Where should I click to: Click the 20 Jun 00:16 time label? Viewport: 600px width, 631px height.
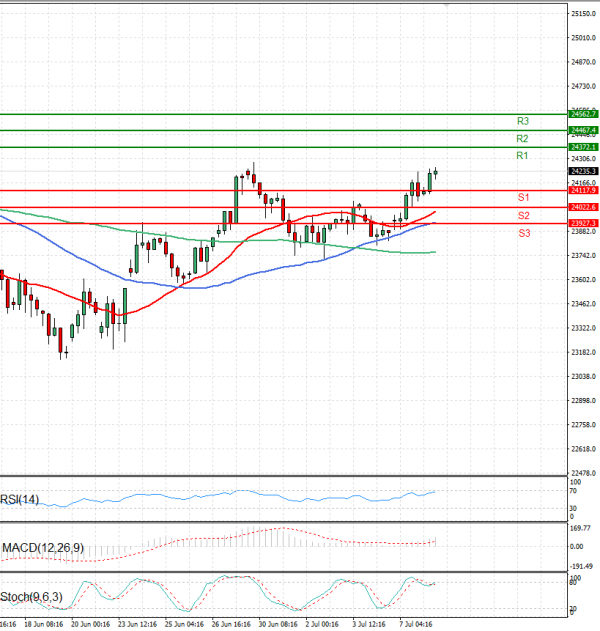[91, 624]
